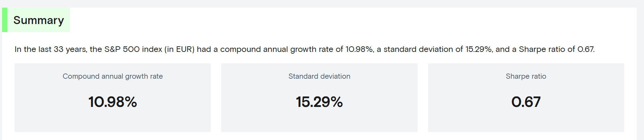Click empty space below the 15.29% value
Viewport: 644px width, 140px height.
click(319, 122)
